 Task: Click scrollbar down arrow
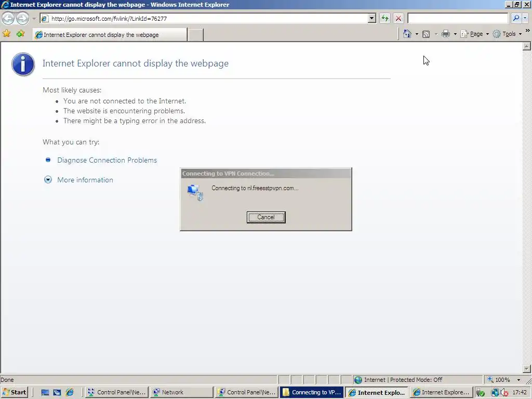pyautogui.click(x=527, y=369)
